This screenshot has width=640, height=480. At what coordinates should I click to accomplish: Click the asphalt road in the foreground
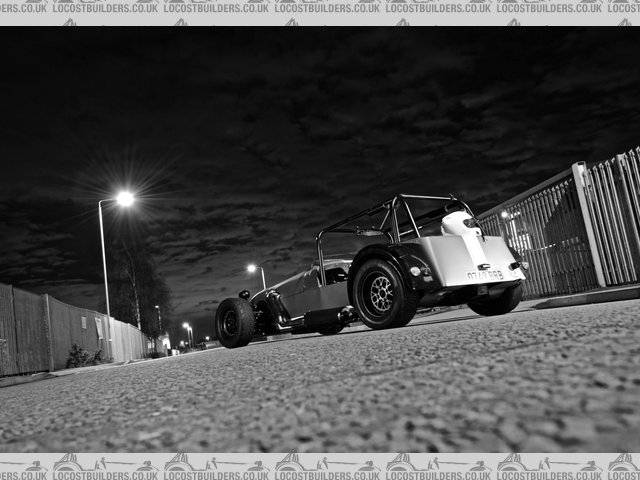pos(320,400)
